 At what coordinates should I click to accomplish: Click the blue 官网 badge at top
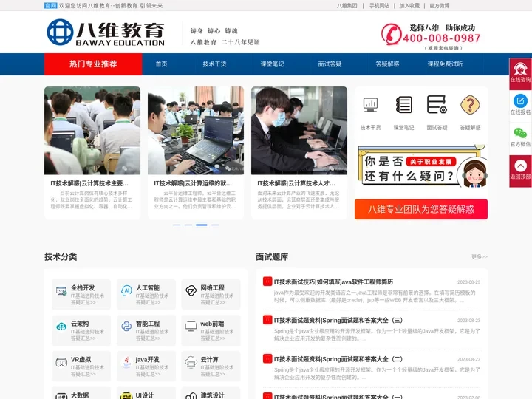50,5
